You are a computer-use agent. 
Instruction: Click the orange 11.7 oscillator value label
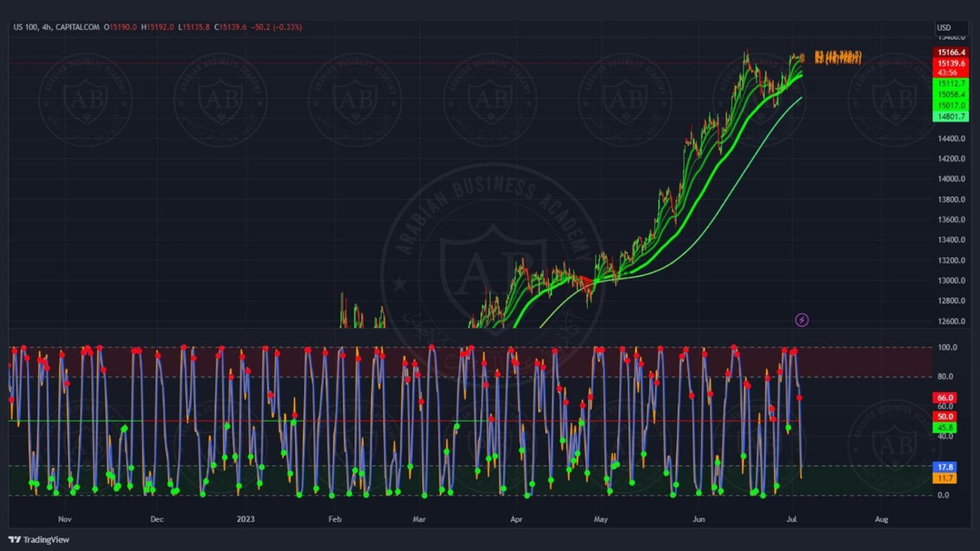[x=945, y=479]
